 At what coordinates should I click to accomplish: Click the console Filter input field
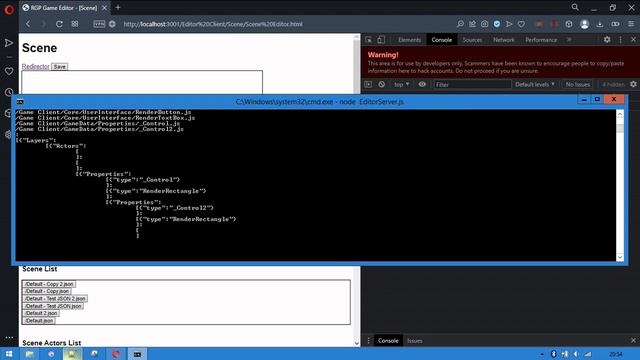point(472,84)
